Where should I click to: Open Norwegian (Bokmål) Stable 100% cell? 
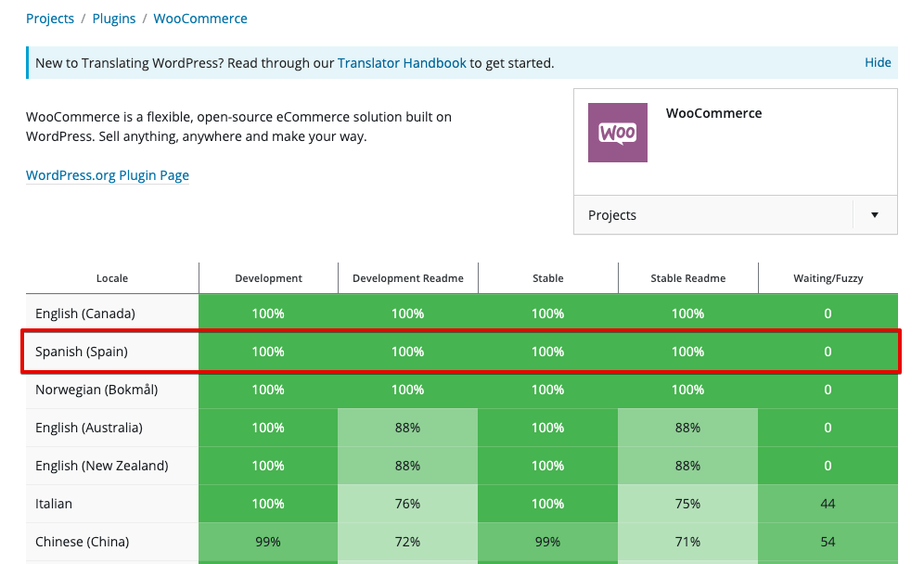pyautogui.click(x=548, y=390)
